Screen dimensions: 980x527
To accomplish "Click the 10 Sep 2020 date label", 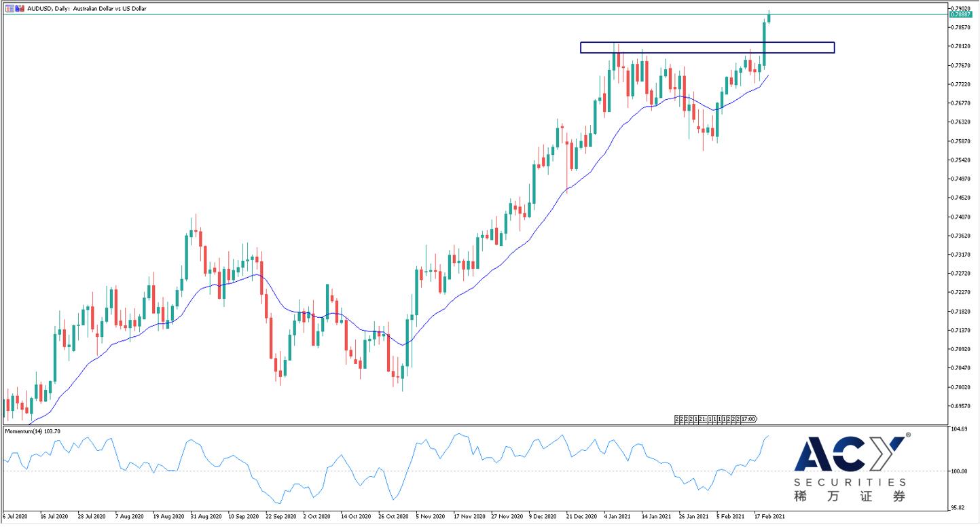I will coord(244,516).
